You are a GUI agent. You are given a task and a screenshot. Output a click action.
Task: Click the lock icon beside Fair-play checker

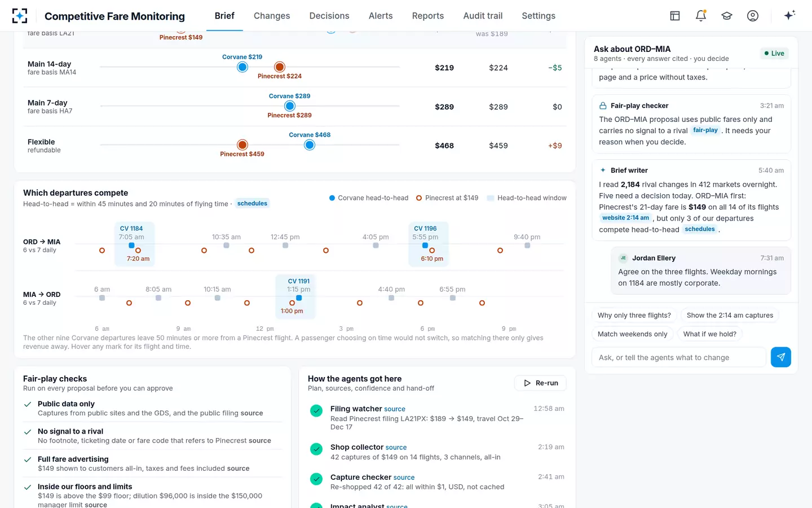[x=603, y=106]
